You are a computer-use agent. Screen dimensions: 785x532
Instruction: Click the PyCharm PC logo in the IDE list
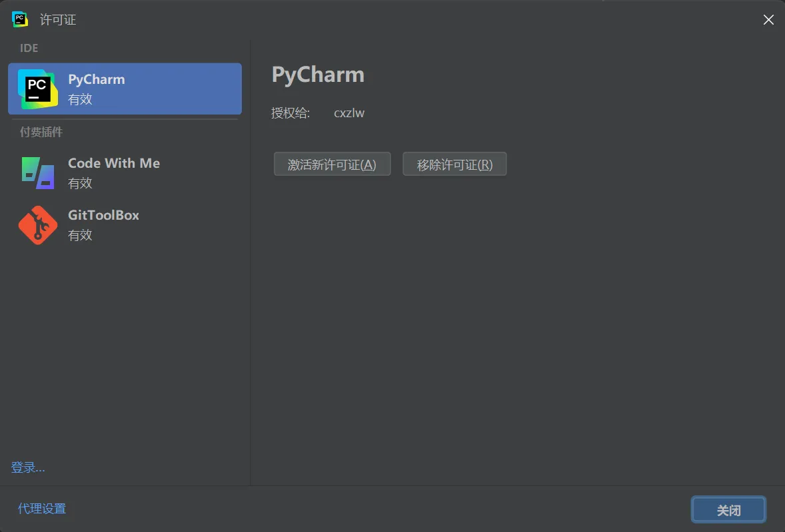pos(37,89)
